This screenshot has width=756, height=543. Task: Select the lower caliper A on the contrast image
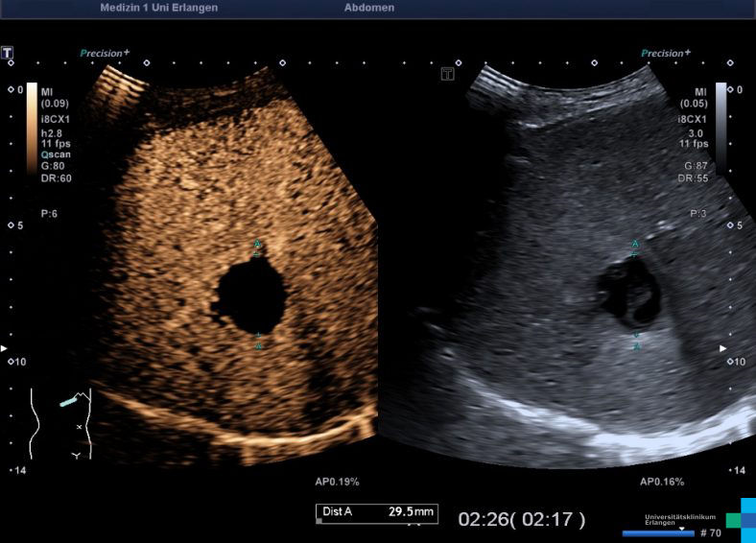pyautogui.click(x=258, y=341)
